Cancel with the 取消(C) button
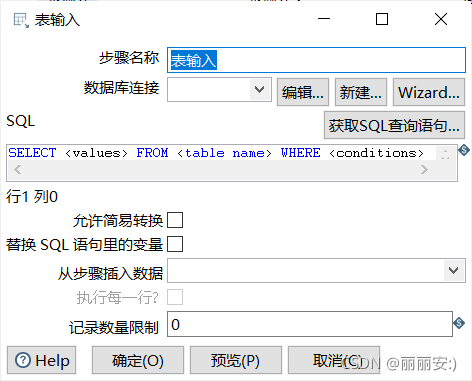 (x=334, y=360)
